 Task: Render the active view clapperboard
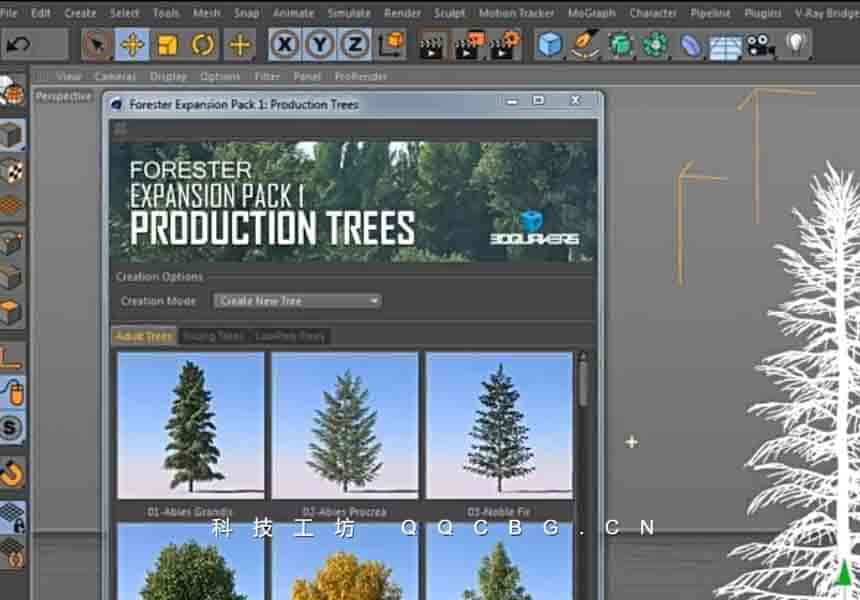coord(432,46)
